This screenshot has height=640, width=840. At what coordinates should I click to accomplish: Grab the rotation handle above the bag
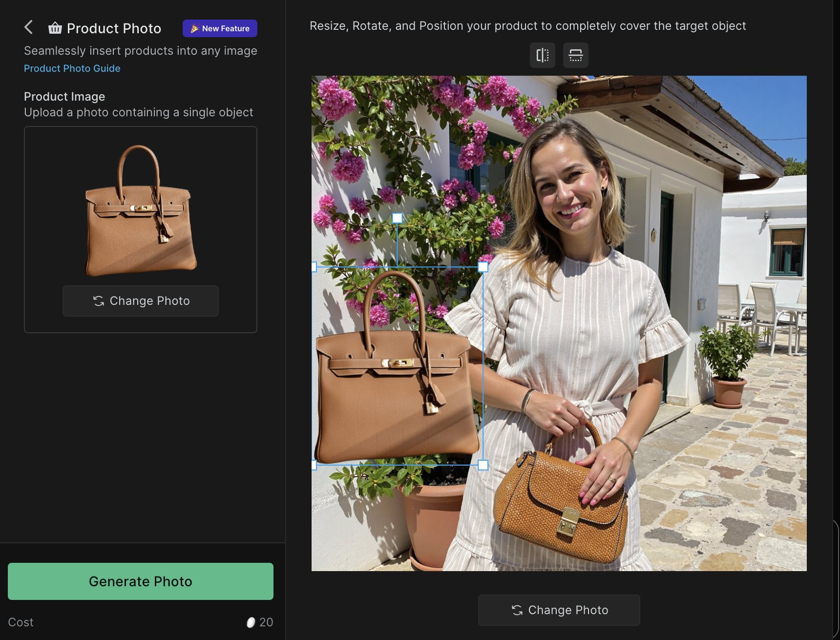[x=398, y=218]
